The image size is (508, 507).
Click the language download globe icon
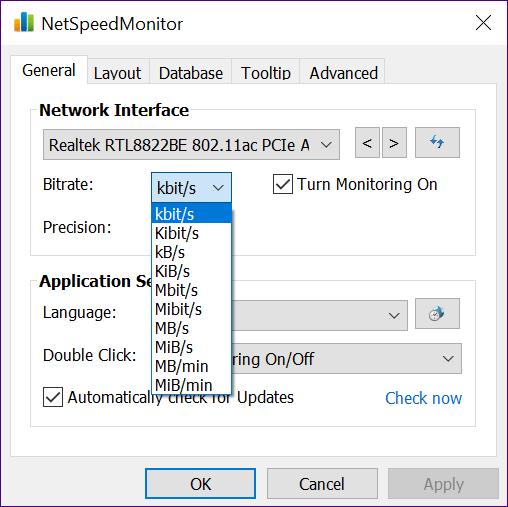click(437, 313)
